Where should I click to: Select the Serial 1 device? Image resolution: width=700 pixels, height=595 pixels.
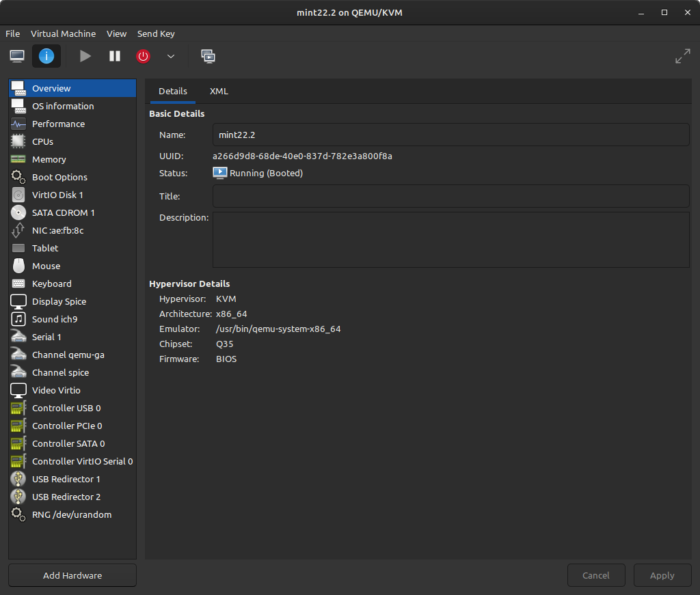coord(72,337)
